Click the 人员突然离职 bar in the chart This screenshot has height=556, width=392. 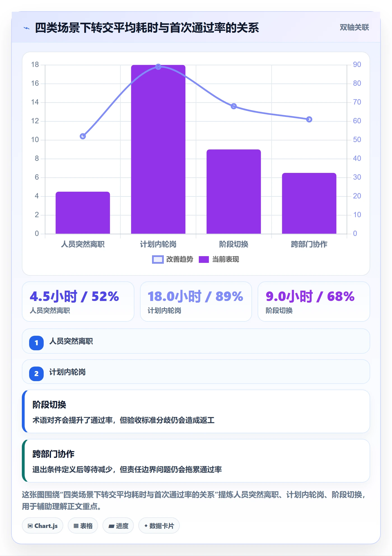tap(83, 213)
